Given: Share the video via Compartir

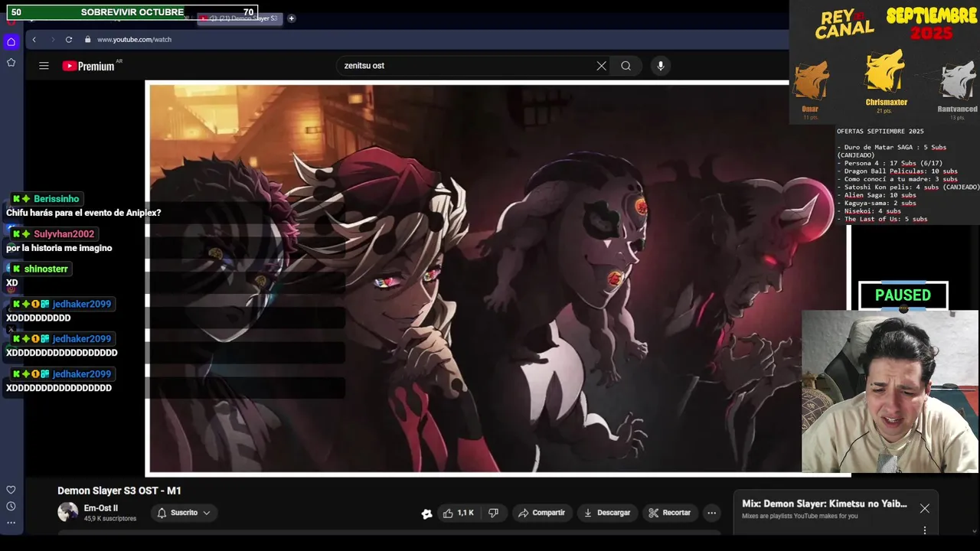Looking at the screenshot, I should point(541,513).
